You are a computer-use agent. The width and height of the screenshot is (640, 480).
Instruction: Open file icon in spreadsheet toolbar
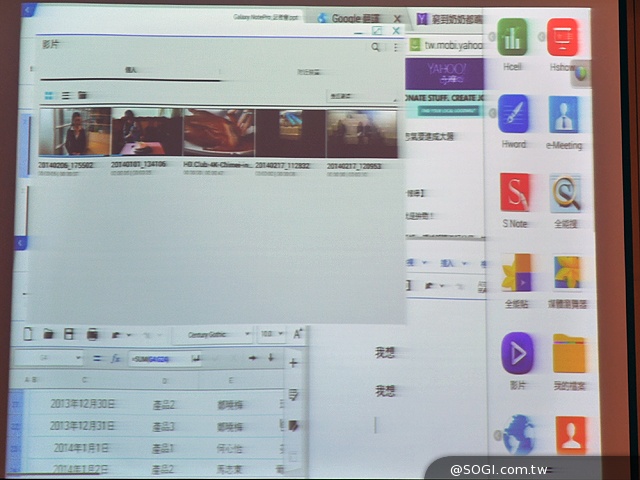(49, 334)
